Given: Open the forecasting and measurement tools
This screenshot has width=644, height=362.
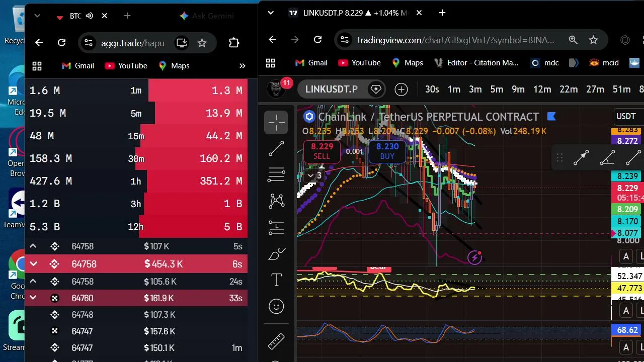Looking at the screenshot, I should pos(276,228).
